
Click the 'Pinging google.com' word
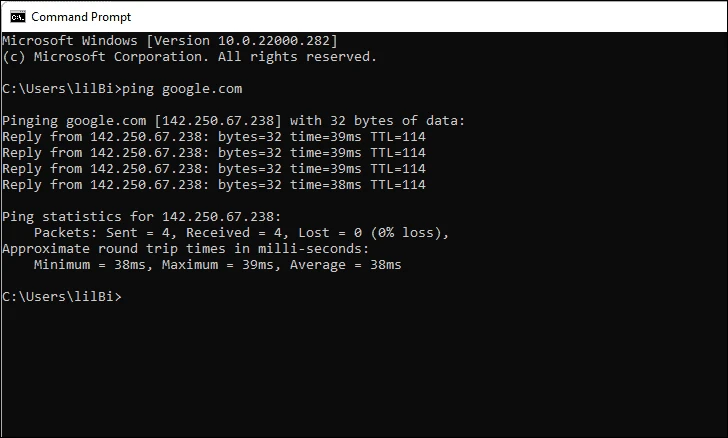74,121
